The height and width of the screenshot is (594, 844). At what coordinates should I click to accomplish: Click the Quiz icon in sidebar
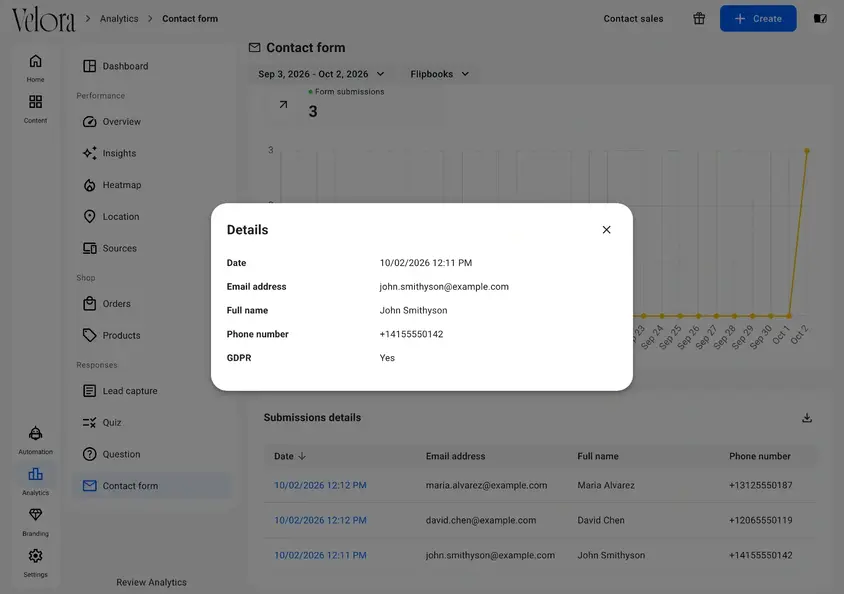click(89, 422)
